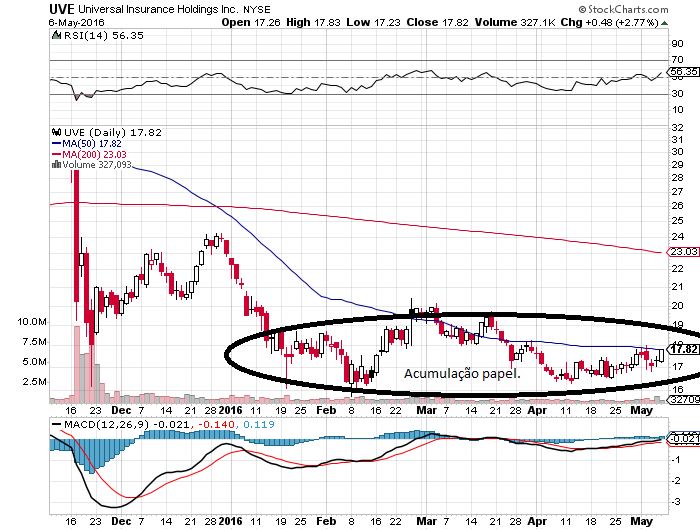This screenshot has height=530, width=700.
Task: Click the -0.021 MACD value tag on right
Action: pyautogui.click(x=684, y=438)
